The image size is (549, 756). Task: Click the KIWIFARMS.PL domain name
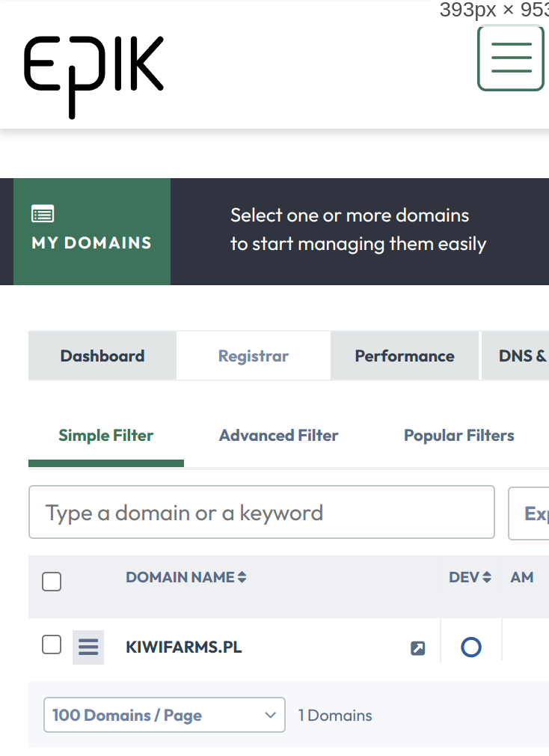[x=184, y=647]
